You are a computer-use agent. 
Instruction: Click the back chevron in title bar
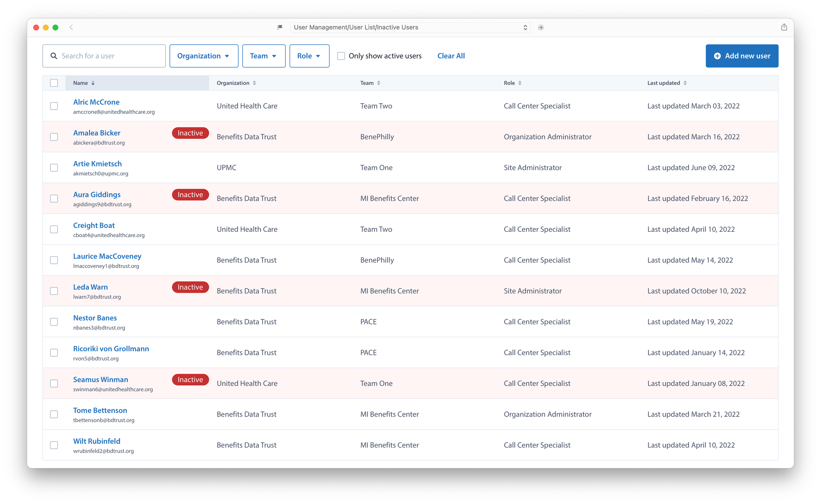71,27
